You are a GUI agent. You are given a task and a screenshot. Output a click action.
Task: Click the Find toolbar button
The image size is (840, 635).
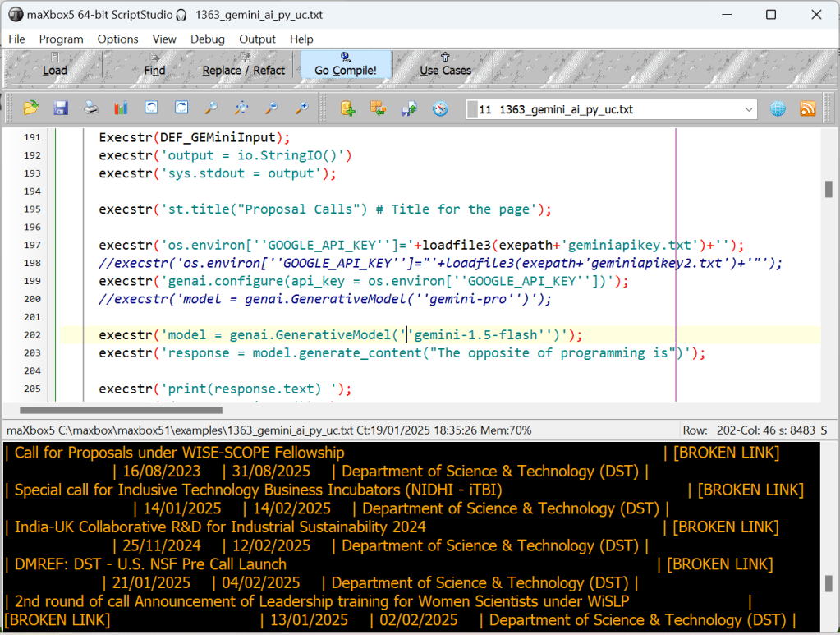[x=154, y=65]
